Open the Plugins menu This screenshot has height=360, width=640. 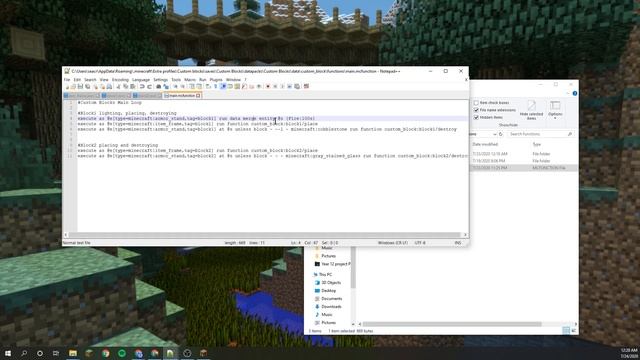(216, 80)
